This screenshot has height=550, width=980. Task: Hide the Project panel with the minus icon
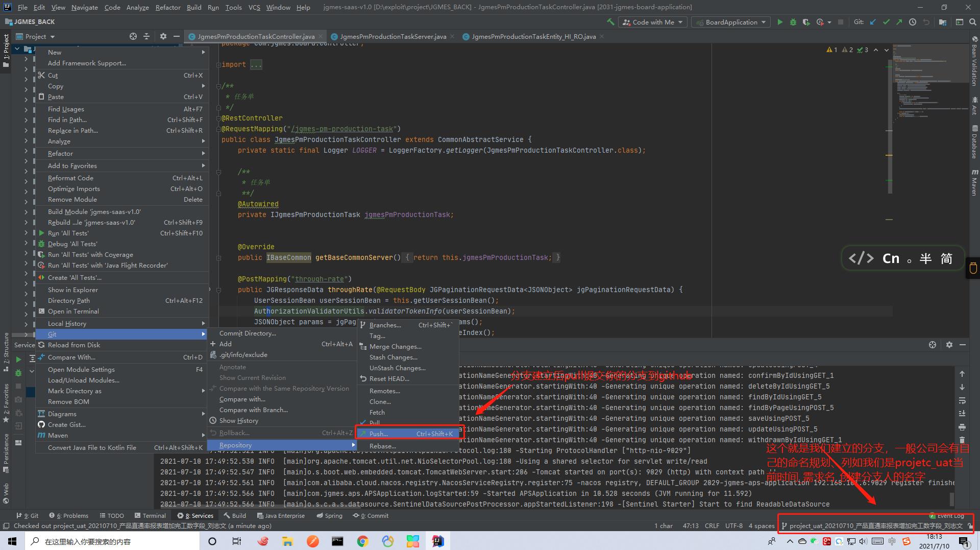pos(176,36)
